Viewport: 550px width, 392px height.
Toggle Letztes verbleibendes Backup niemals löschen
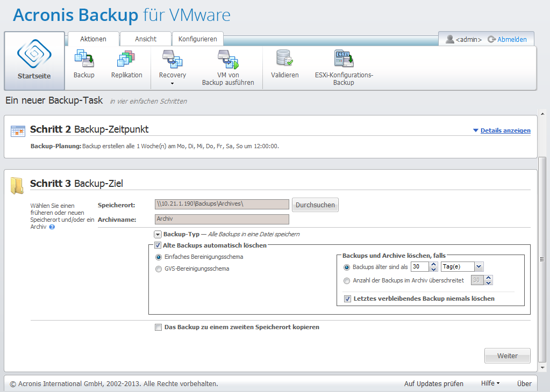click(347, 299)
